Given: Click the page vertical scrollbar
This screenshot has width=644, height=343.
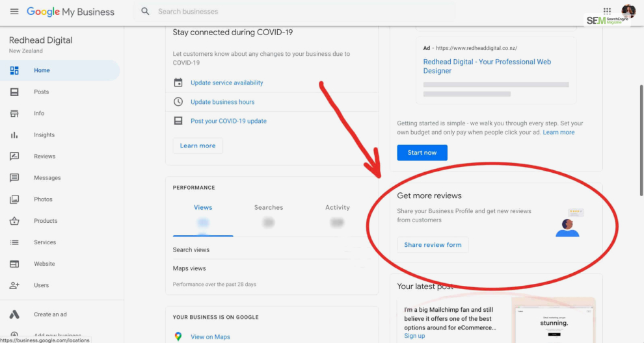Looking at the screenshot, I should 641,140.
